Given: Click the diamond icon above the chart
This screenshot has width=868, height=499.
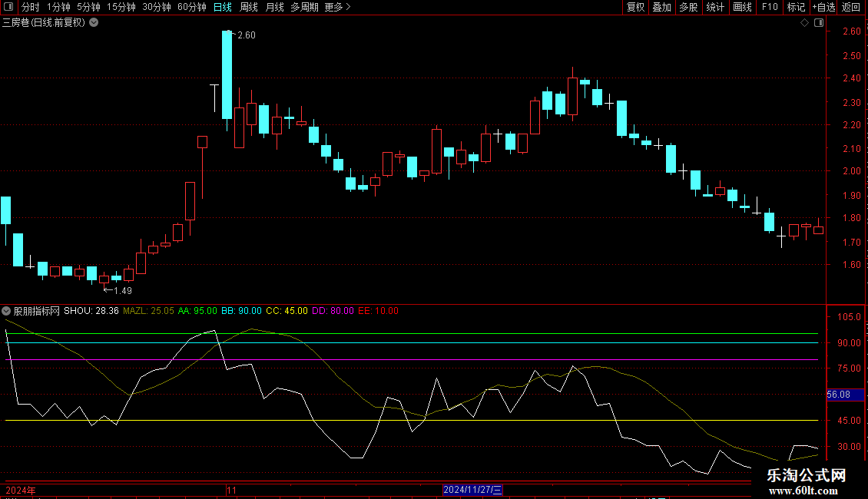Looking at the screenshot, I should pyautogui.click(x=805, y=23).
